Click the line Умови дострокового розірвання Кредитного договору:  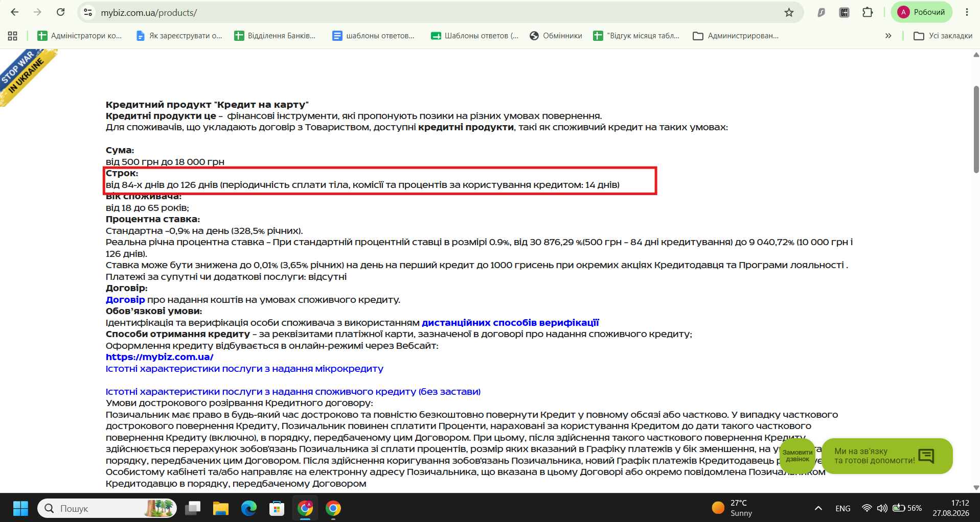click(x=239, y=403)
